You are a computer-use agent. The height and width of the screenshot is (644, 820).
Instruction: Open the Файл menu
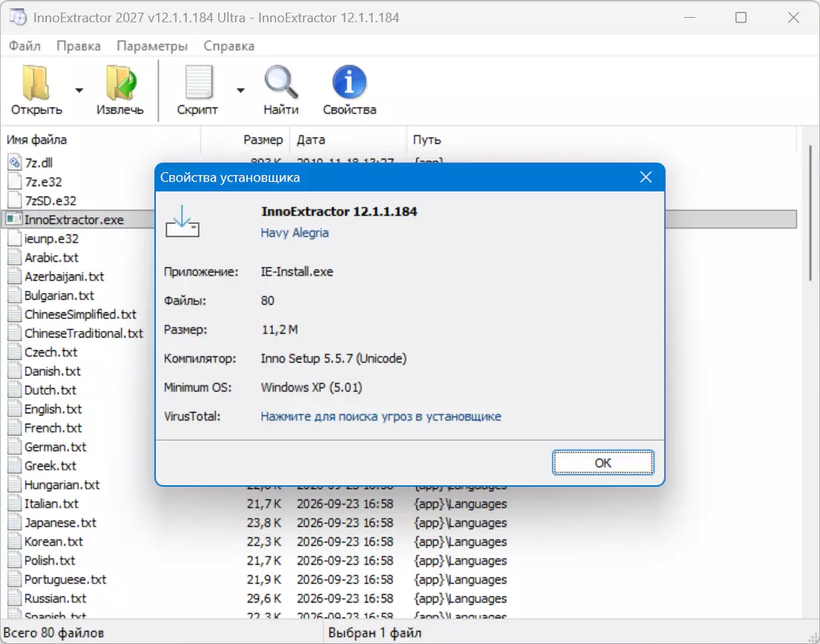click(24, 46)
